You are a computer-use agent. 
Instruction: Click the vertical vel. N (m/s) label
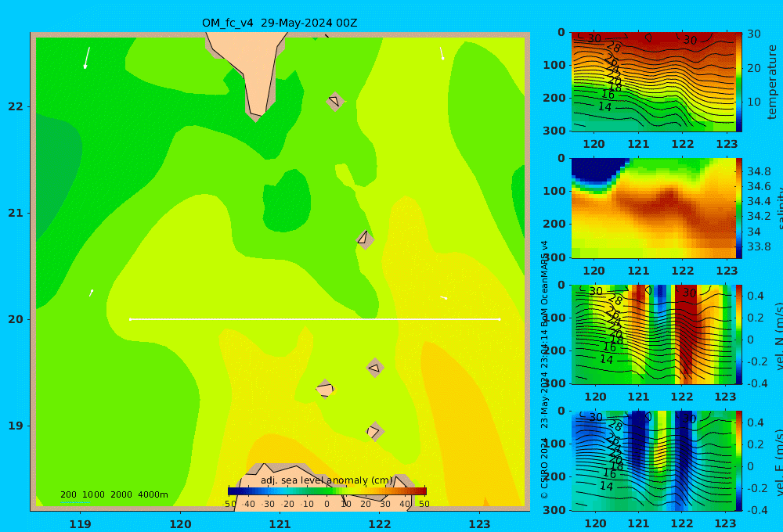coord(779,335)
